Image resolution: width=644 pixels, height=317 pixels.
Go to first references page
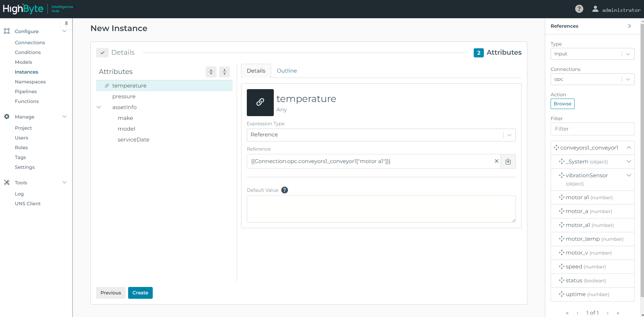[x=567, y=313]
